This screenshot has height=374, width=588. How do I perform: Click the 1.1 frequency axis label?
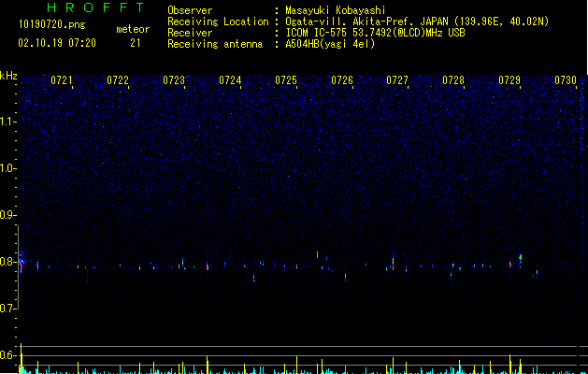(x=7, y=122)
